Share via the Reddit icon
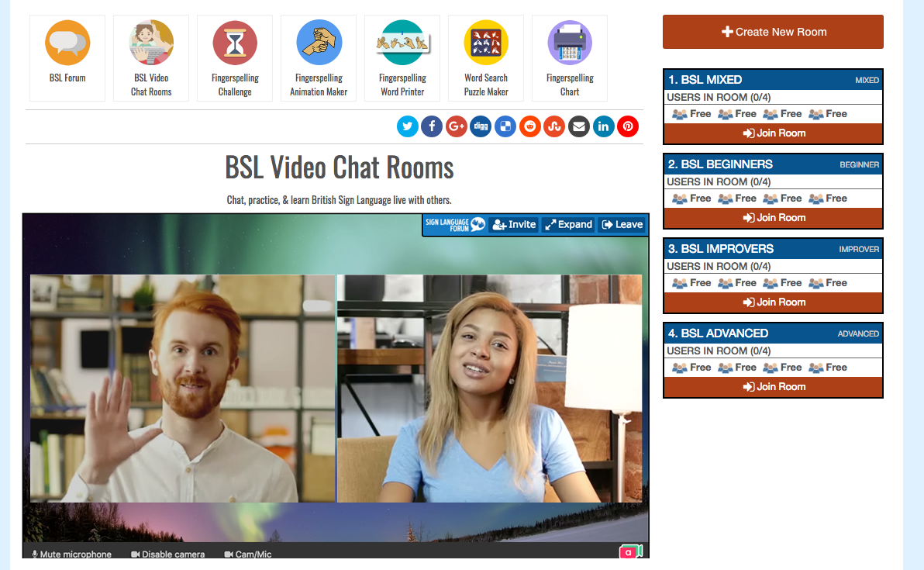This screenshot has height=570, width=924. tap(530, 126)
